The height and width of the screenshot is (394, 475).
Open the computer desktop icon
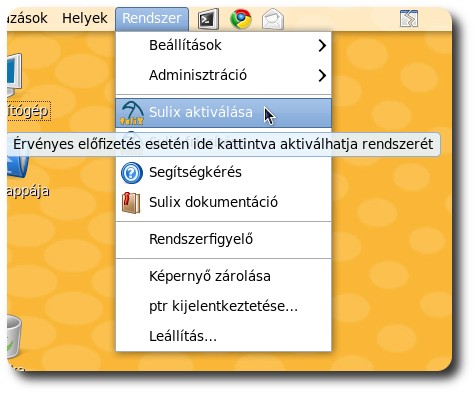click(14, 75)
